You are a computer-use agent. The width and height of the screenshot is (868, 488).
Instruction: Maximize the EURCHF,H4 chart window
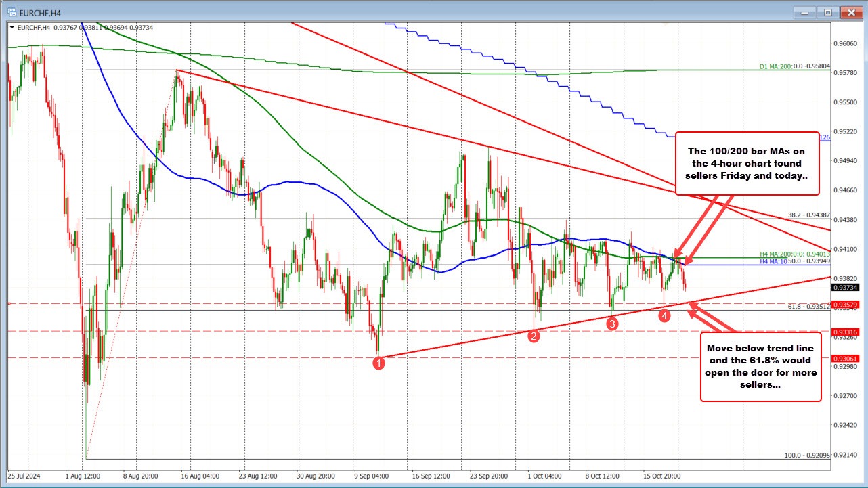pyautogui.click(x=827, y=12)
